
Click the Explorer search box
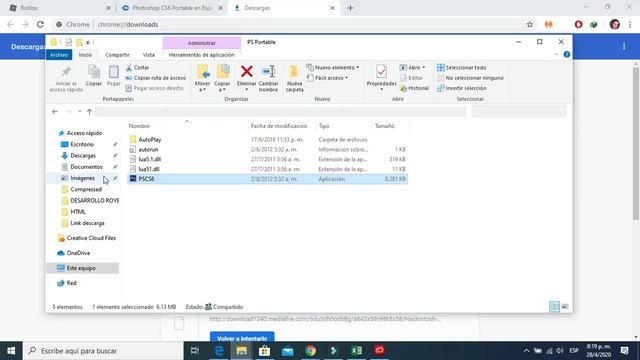tap(519, 111)
